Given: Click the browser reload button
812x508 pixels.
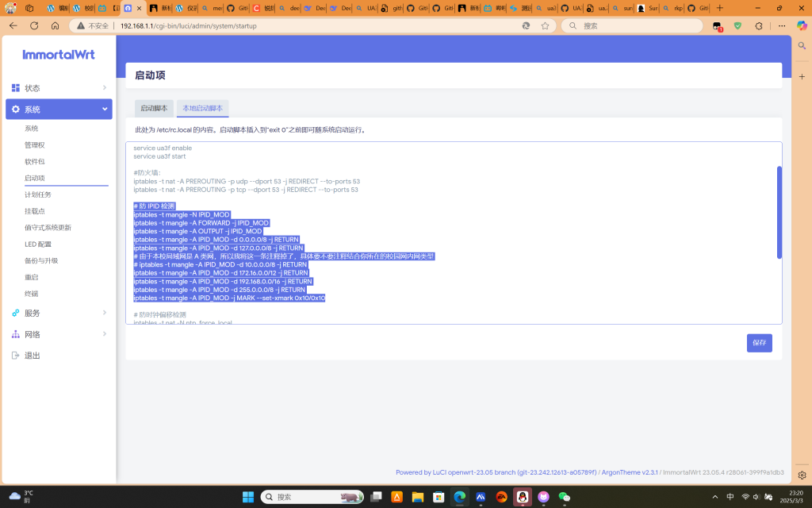Looking at the screenshot, I should [x=34, y=25].
